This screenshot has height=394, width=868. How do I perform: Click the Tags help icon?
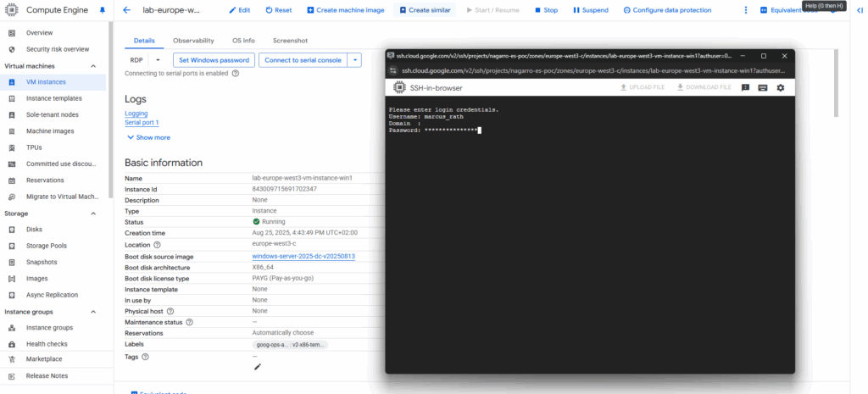pos(146,357)
